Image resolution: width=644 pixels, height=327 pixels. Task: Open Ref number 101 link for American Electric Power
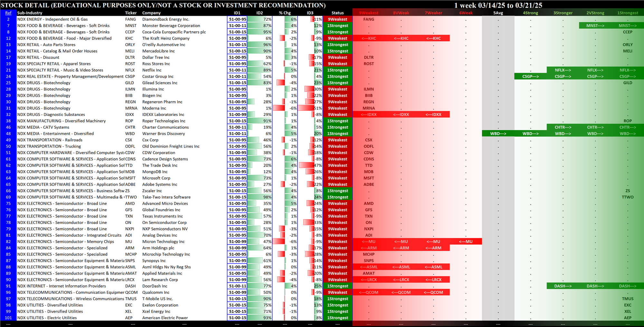(x=8, y=318)
